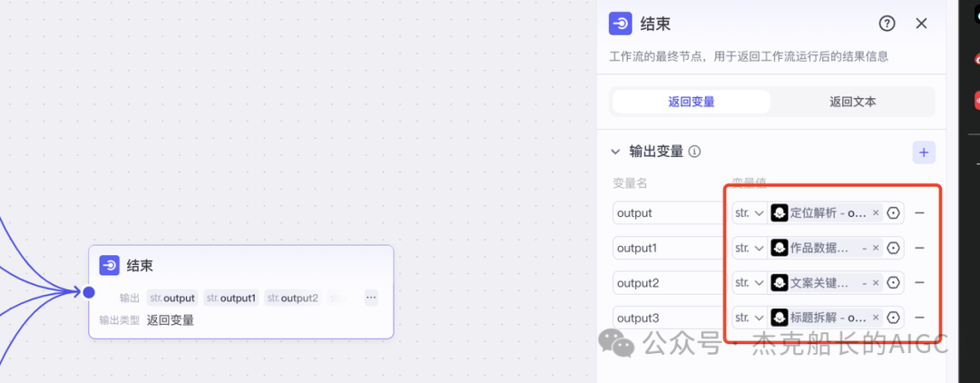Open help icon in 结束 panel header

pos(887,24)
